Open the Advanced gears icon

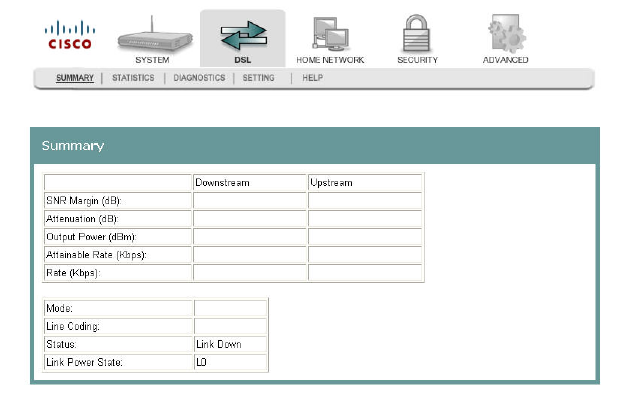pyautogui.click(x=506, y=33)
